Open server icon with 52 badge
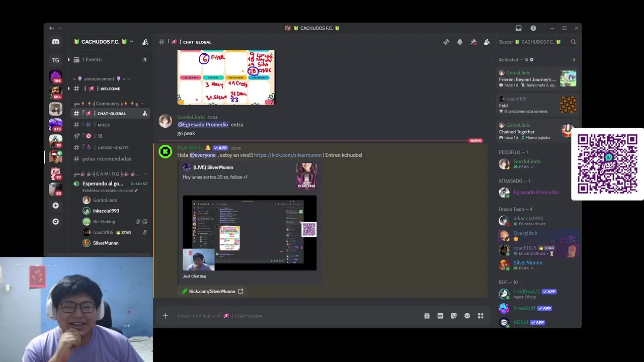 pyautogui.click(x=55, y=189)
